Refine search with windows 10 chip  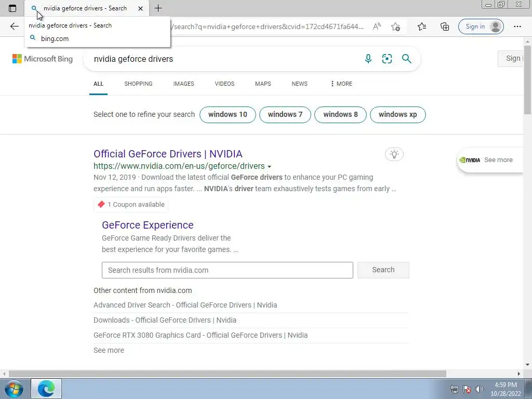pyautogui.click(x=228, y=115)
